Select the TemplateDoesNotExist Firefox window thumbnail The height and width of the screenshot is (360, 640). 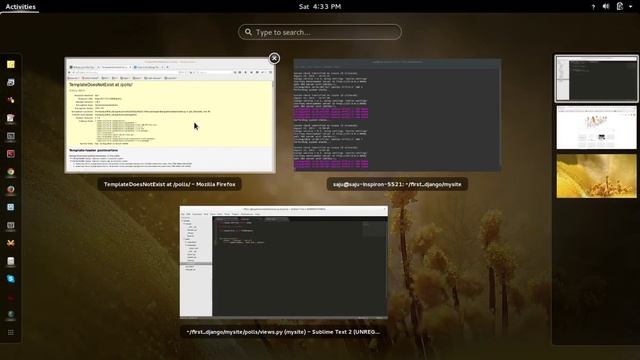(170, 116)
